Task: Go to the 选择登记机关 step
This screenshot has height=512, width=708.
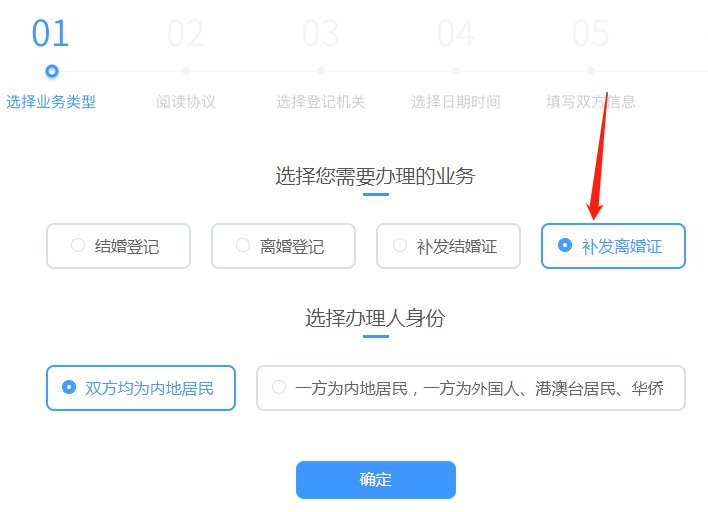Action: [x=321, y=102]
